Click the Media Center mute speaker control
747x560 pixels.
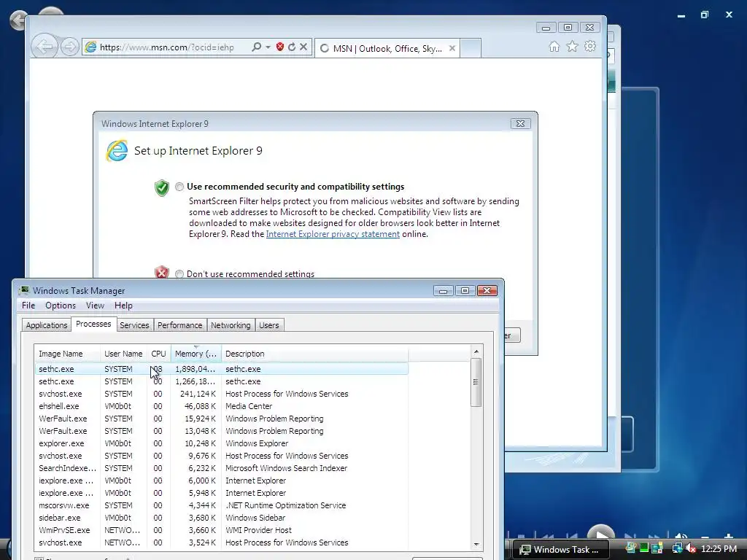(681, 536)
